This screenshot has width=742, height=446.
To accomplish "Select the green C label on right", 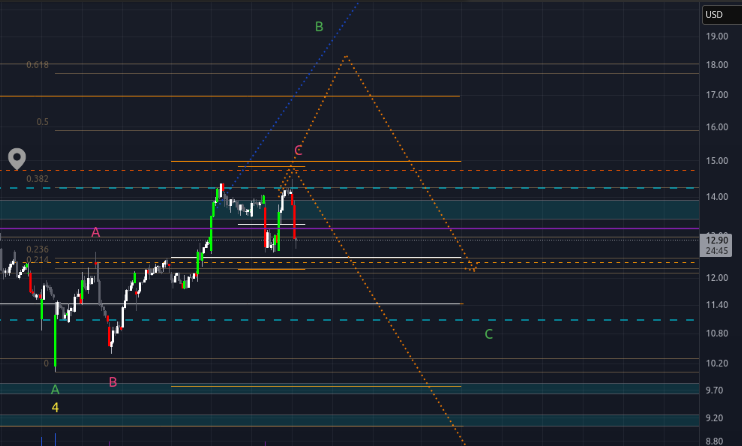I will coord(488,334).
